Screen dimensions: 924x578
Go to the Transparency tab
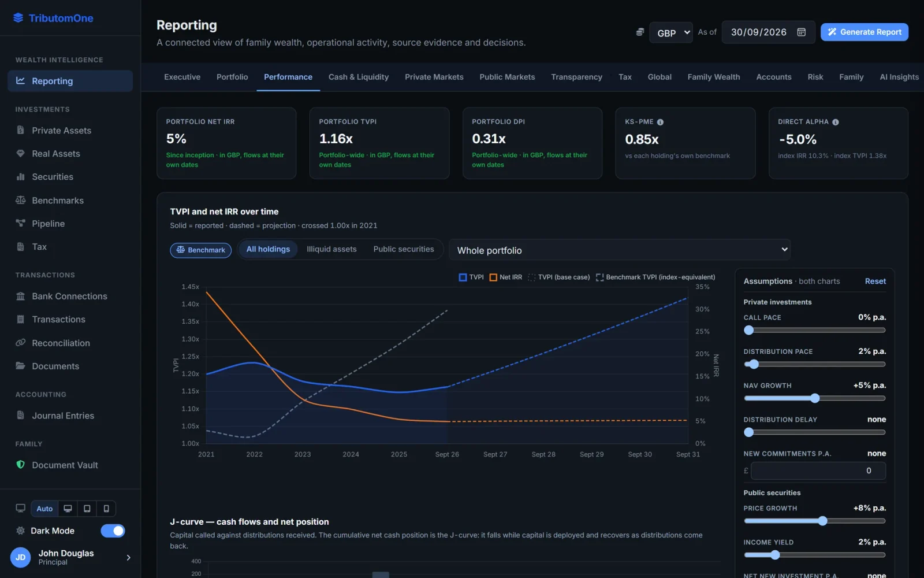(576, 77)
